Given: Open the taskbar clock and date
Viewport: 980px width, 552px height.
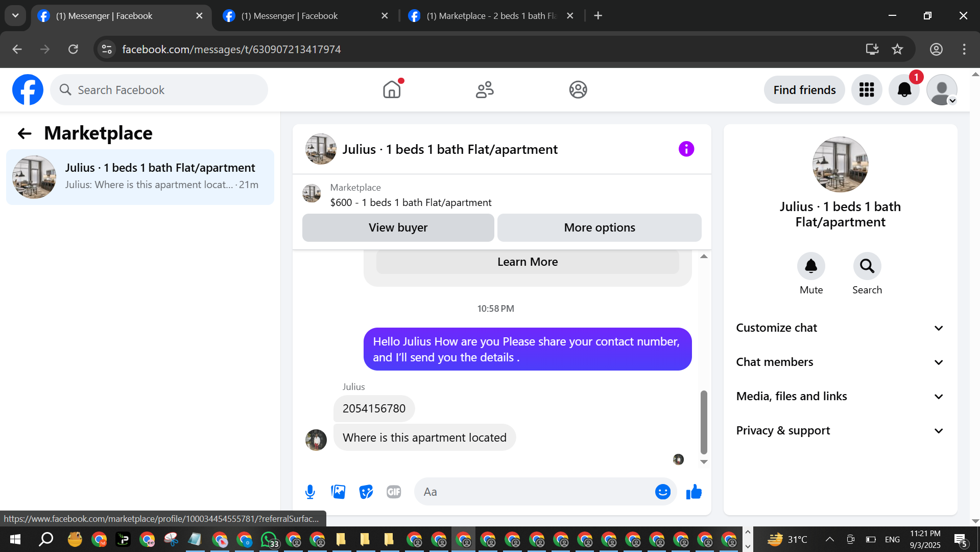Looking at the screenshot, I should click(x=925, y=539).
